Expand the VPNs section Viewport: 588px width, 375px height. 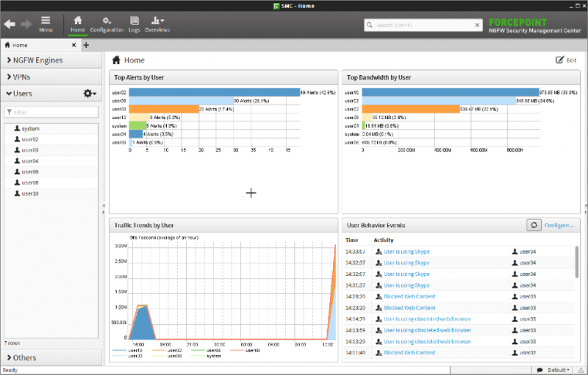click(x=51, y=77)
